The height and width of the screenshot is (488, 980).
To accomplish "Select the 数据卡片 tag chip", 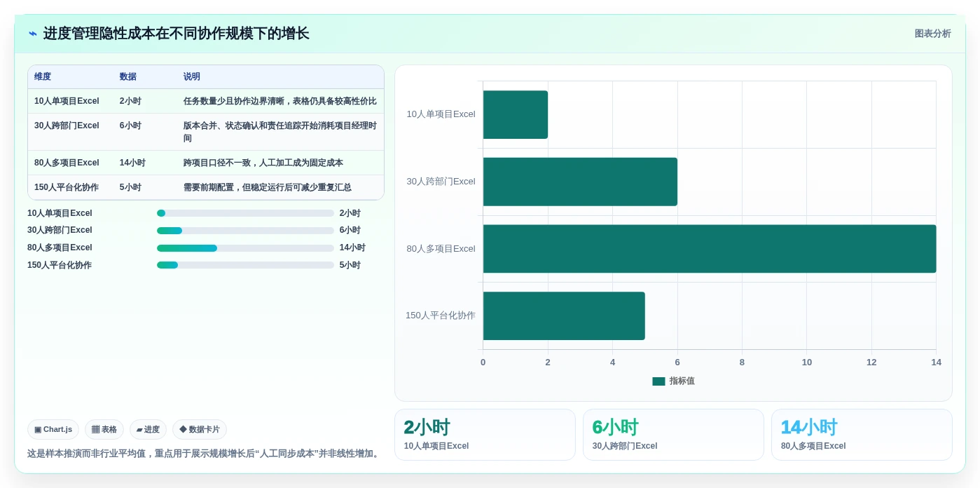I will pyautogui.click(x=200, y=429).
